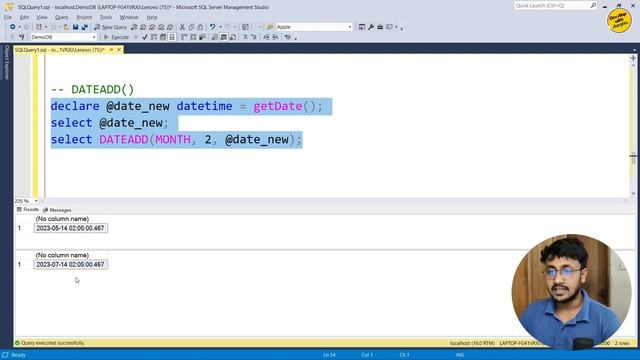Select the 2023-05-14 02:05:00.467 result cell
The width and height of the screenshot is (640, 360).
tap(71, 228)
